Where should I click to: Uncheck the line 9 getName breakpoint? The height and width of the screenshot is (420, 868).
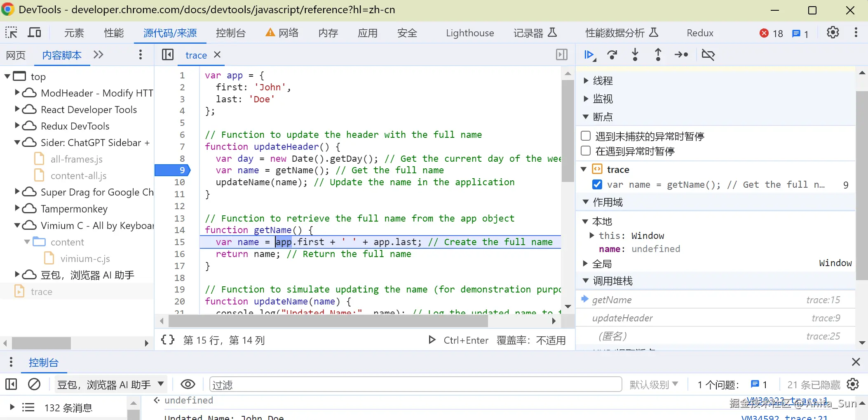(x=597, y=184)
